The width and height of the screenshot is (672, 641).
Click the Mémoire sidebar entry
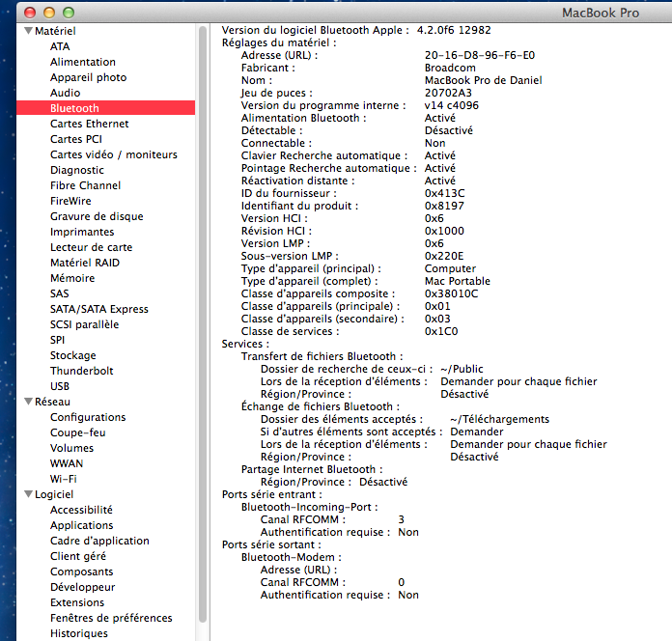72,278
